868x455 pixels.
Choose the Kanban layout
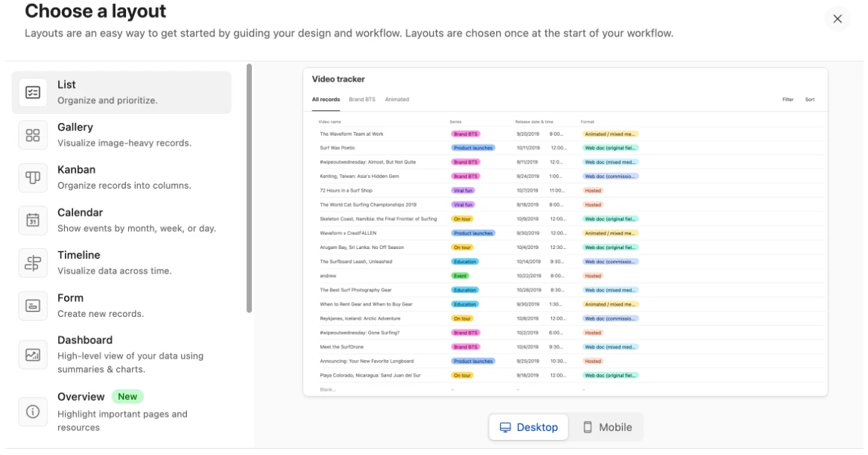tap(121, 178)
